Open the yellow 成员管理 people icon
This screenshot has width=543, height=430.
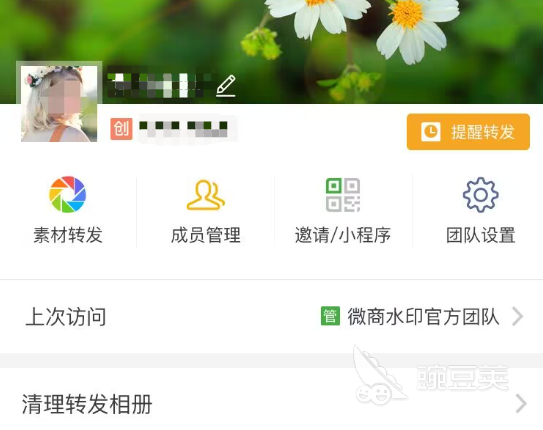[206, 195]
